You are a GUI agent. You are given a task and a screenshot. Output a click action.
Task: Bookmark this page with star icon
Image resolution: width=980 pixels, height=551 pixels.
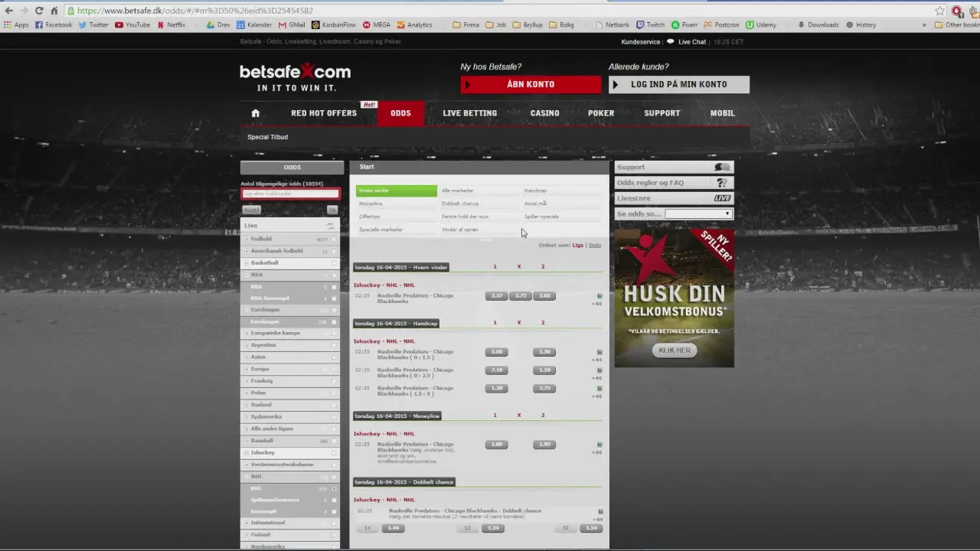pyautogui.click(x=939, y=11)
